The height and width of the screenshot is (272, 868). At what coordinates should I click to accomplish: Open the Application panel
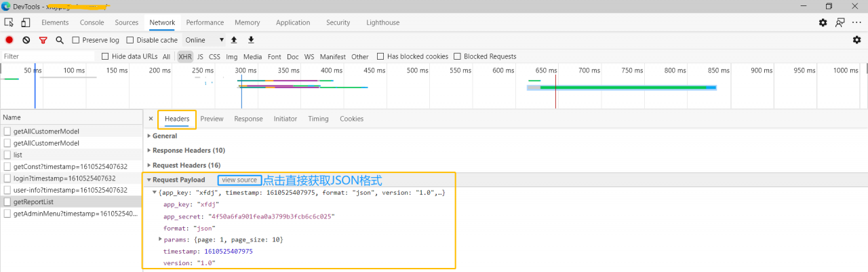293,22
